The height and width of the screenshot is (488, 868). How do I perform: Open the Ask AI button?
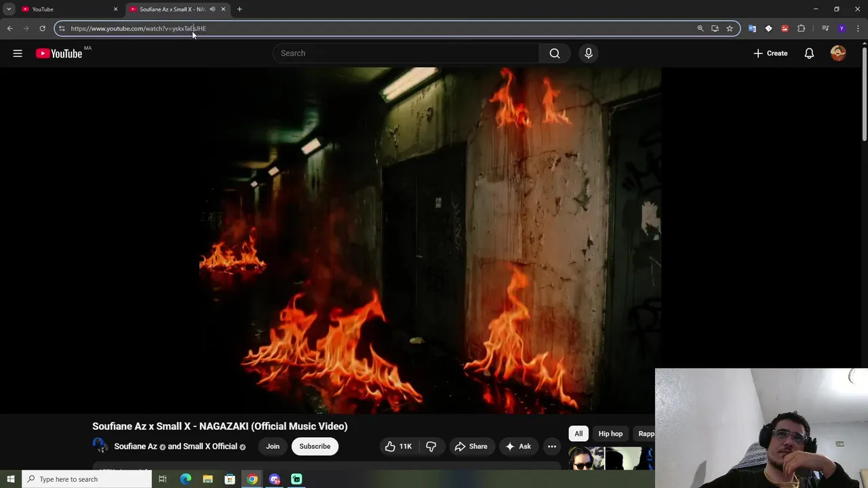pos(518,446)
